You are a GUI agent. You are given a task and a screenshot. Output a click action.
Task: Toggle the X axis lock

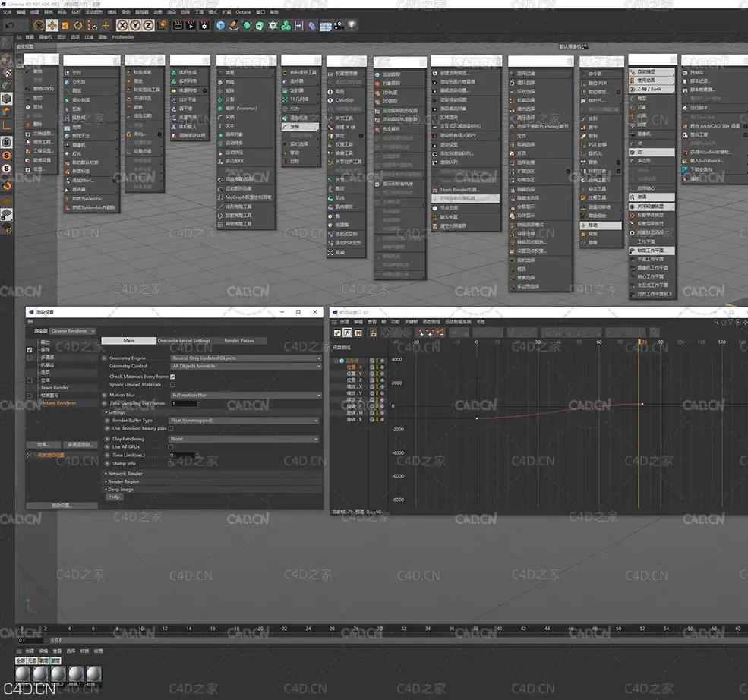point(122,25)
